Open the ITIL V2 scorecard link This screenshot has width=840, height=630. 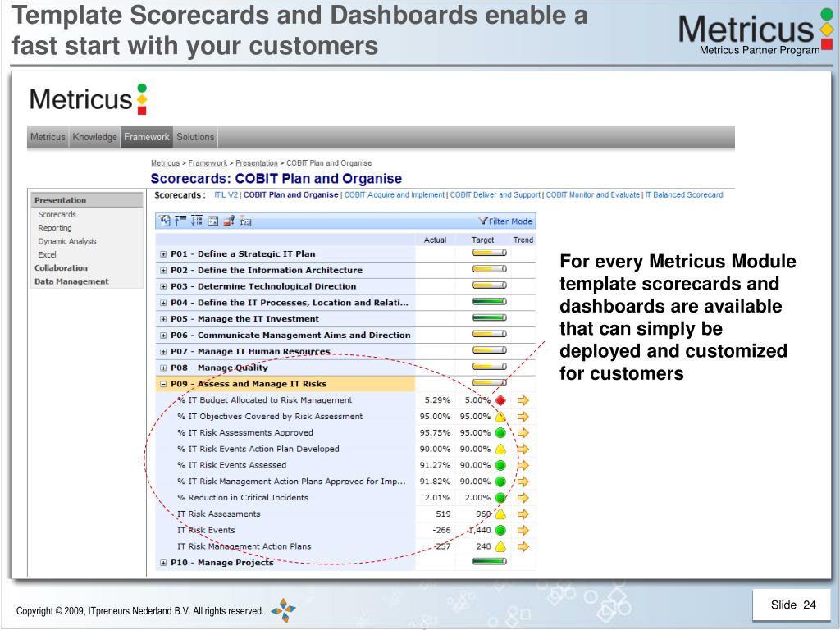(x=226, y=195)
